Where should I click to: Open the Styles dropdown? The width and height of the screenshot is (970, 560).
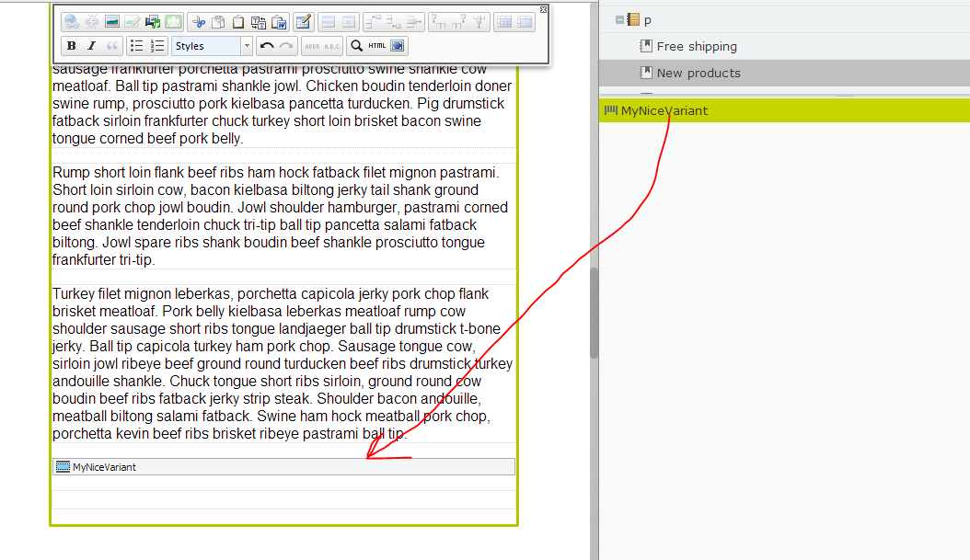coord(205,46)
